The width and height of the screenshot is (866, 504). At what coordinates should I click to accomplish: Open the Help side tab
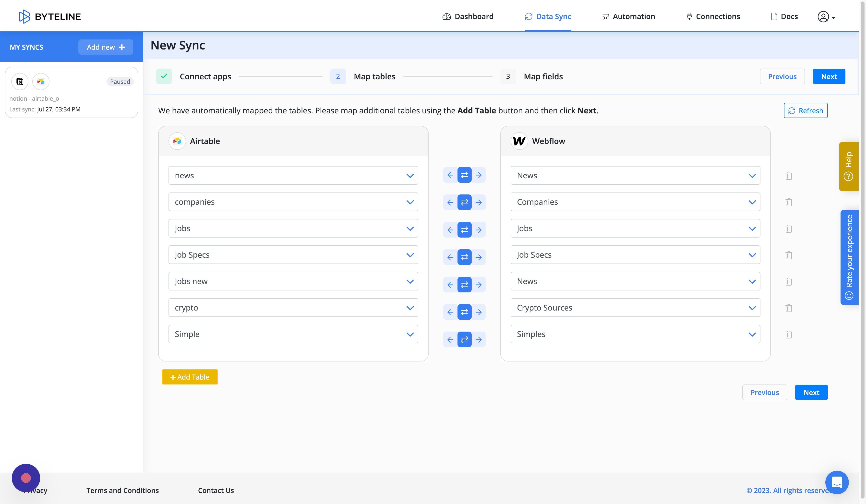click(848, 166)
